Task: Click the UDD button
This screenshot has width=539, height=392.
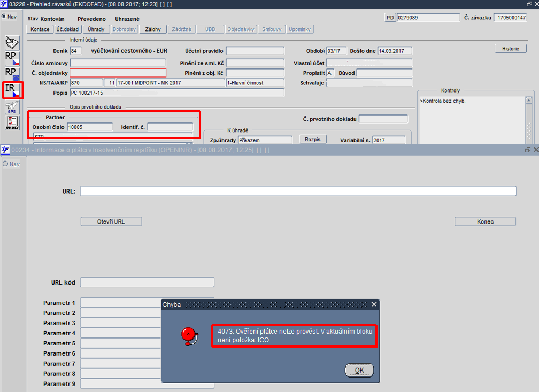Action: pyautogui.click(x=210, y=29)
